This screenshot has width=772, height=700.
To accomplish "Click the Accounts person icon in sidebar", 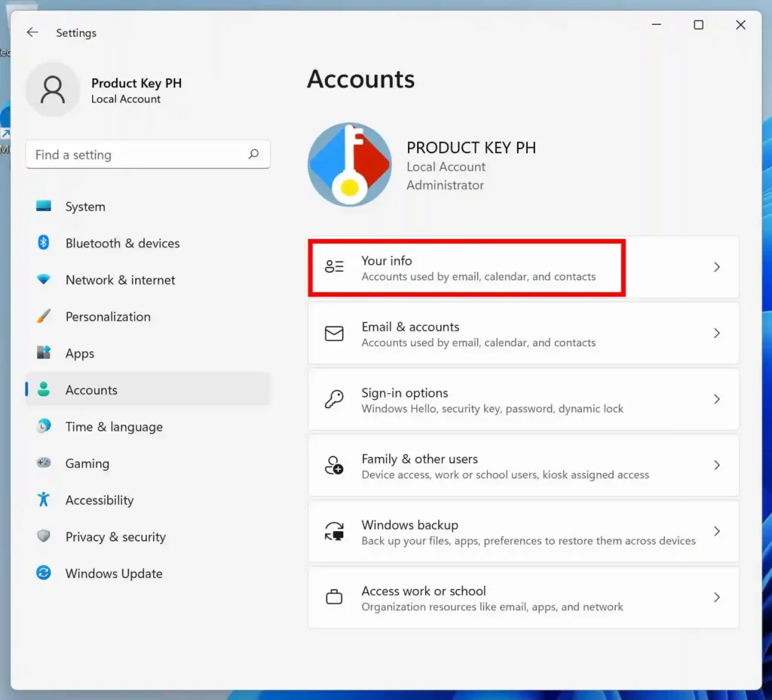I will click(x=43, y=389).
